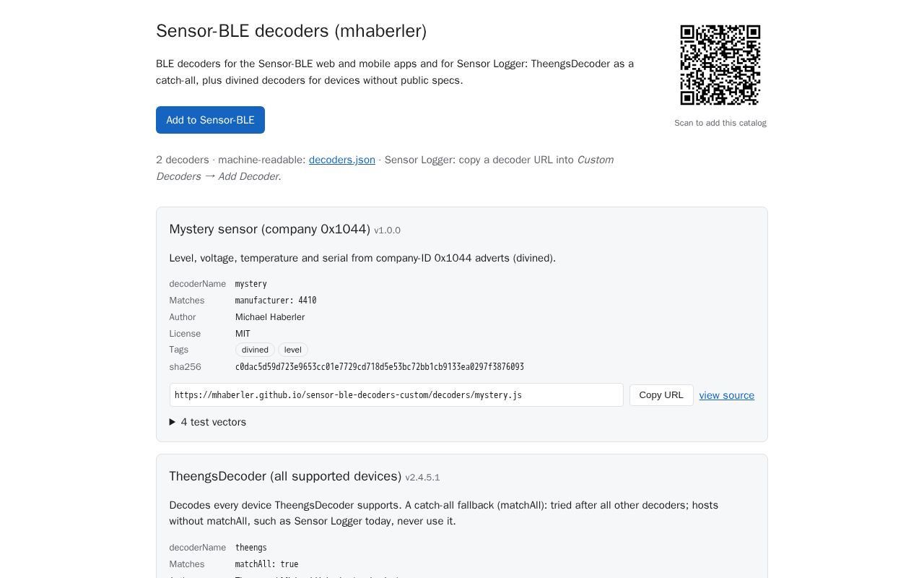
Task: Click the mystery.js URL field
Action: (x=396, y=395)
